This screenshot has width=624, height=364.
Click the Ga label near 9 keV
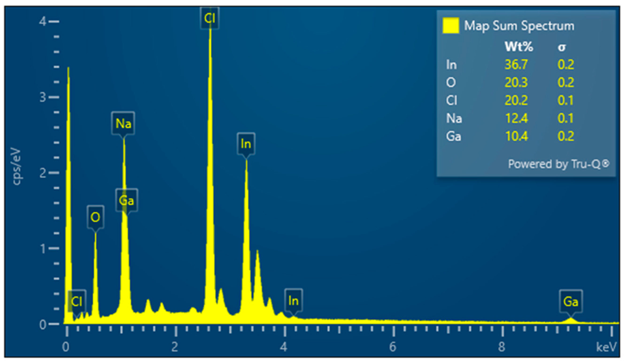[x=570, y=302]
